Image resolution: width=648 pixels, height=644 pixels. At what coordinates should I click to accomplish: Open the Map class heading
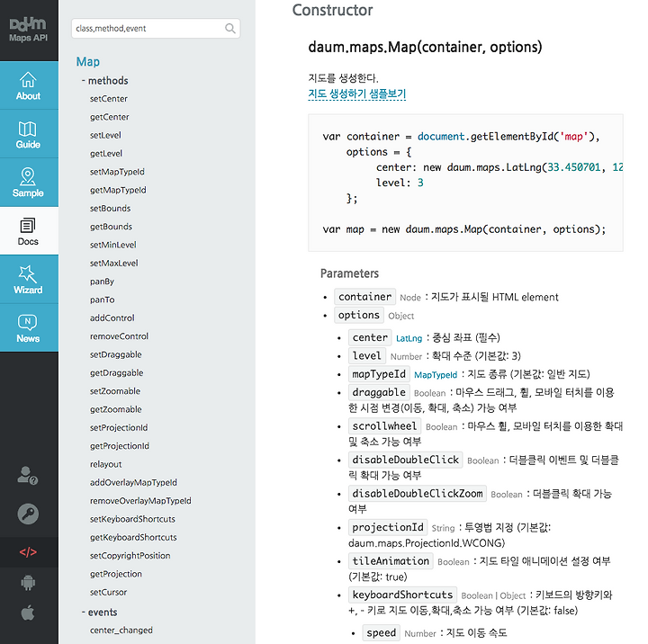coord(87,61)
